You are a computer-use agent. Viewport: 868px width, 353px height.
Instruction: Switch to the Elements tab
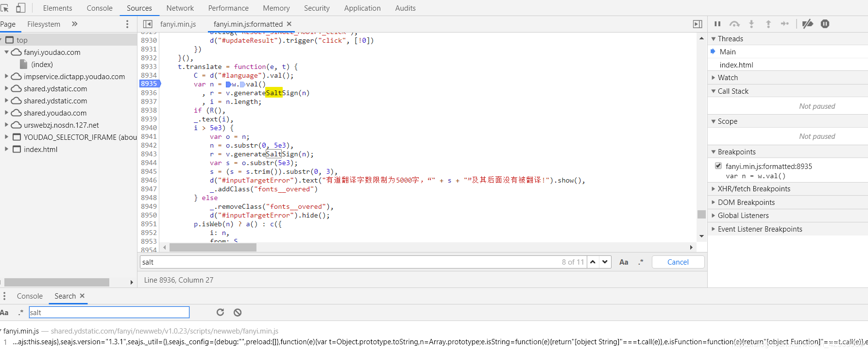(57, 8)
